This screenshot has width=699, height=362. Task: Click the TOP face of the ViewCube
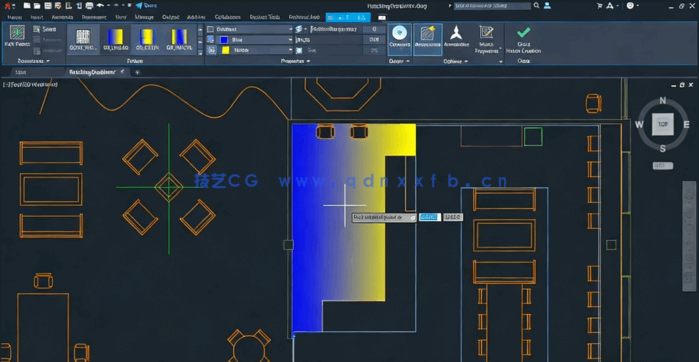coord(662,124)
